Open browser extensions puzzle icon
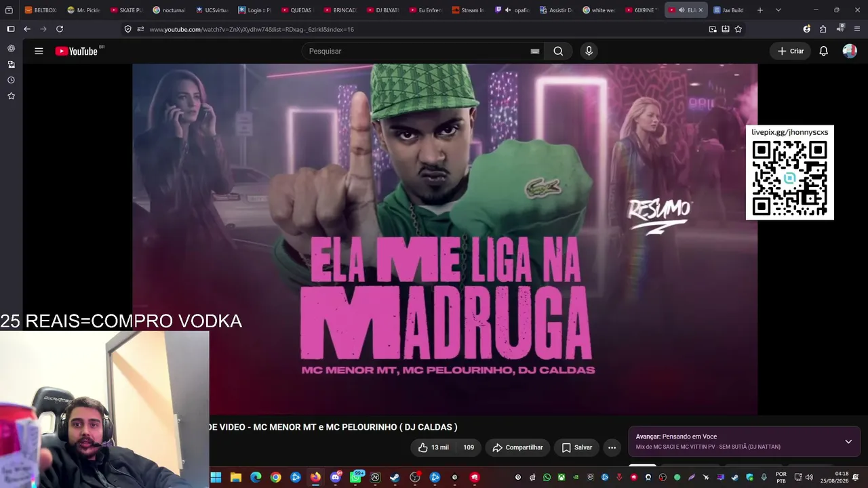 pyautogui.click(x=823, y=29)
